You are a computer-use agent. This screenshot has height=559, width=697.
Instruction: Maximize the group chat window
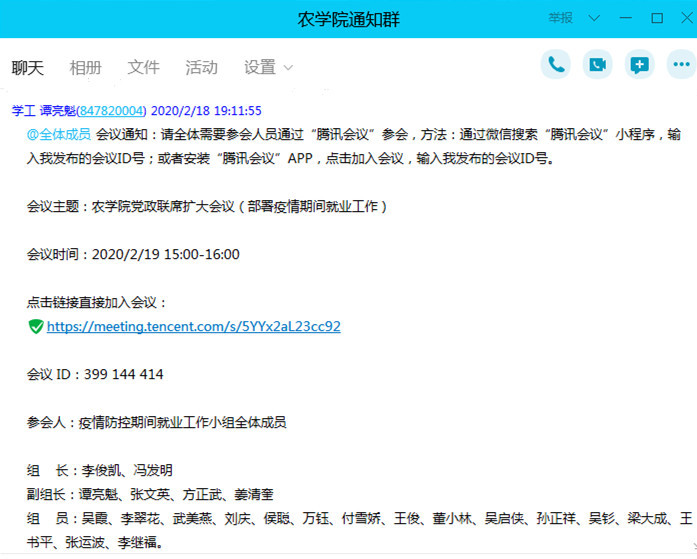656,18
